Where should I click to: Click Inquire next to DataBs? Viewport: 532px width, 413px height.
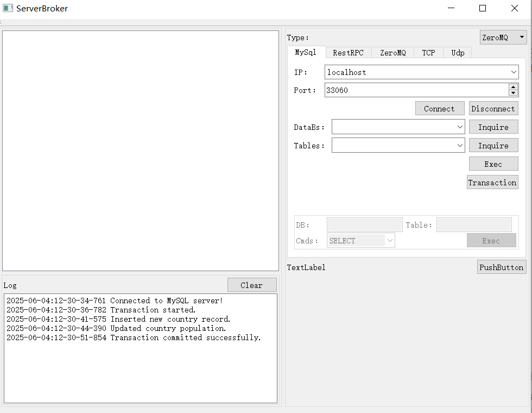(x=493, y=127)
